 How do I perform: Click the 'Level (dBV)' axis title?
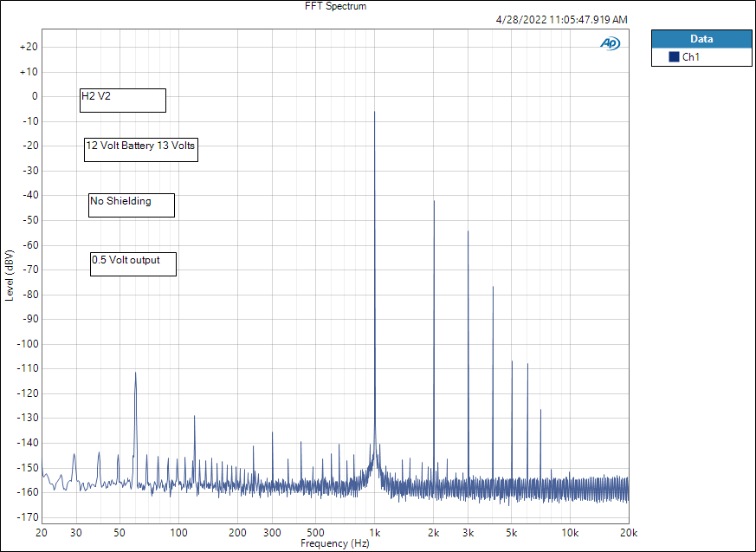tap(10, 276)
